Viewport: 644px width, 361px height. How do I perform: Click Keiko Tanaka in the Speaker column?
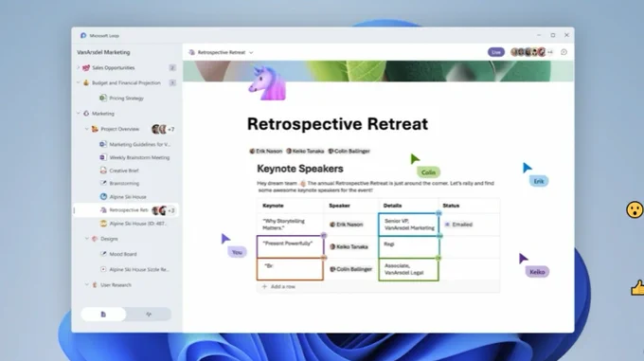349,247
